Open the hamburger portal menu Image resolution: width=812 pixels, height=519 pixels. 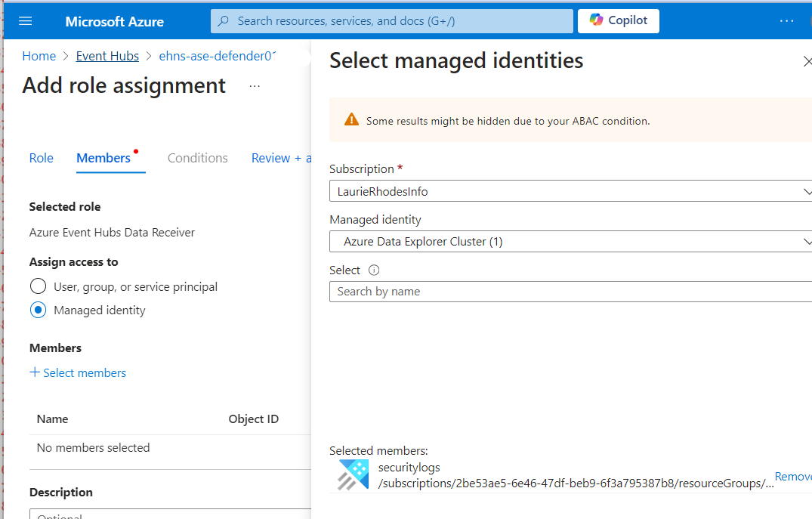tap(26, 21)
